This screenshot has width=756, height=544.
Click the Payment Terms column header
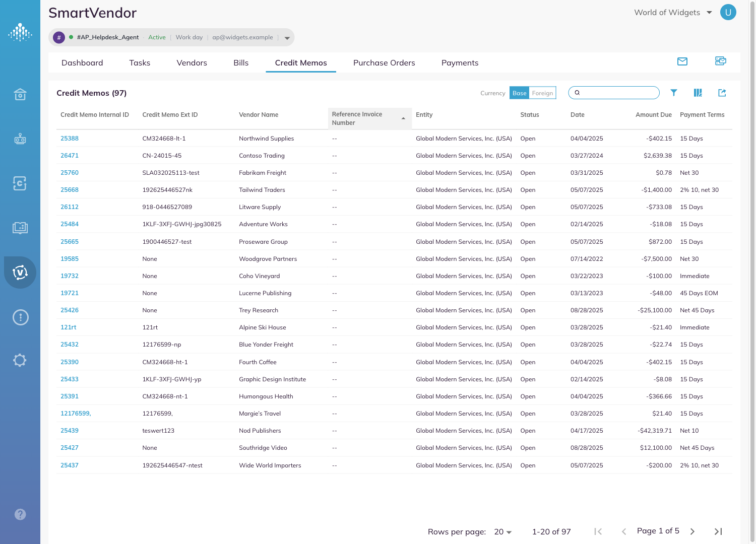coord(702,115)
